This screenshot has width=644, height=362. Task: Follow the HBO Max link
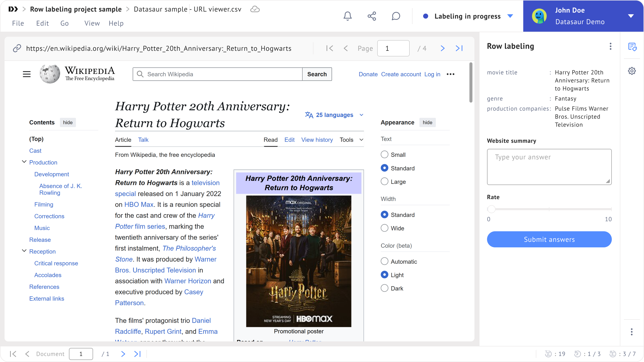pyautogui.click(x=139, y=205)
